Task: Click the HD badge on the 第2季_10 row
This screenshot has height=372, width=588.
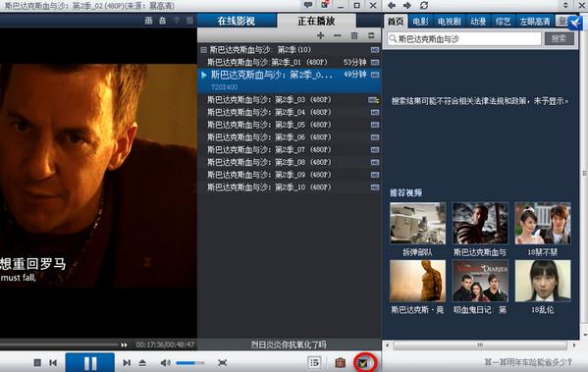Action: pos(375,187)
